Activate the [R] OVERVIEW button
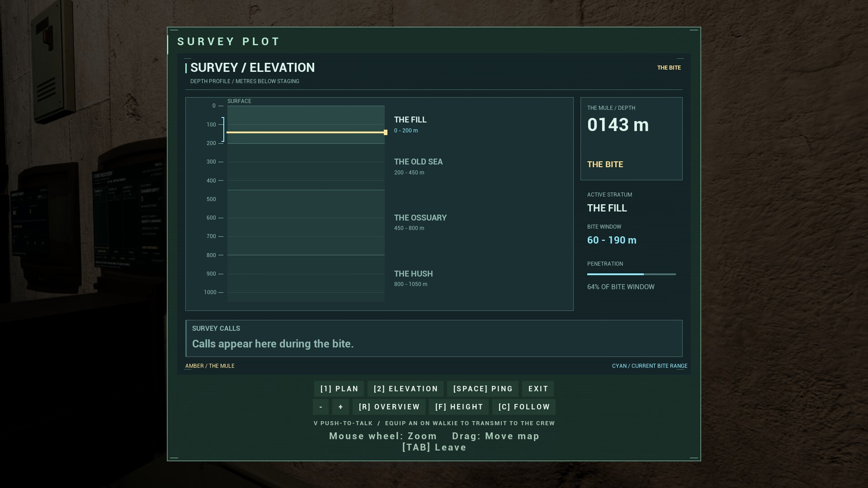This screenshot has height=488, width=868. tap(389, 407)
